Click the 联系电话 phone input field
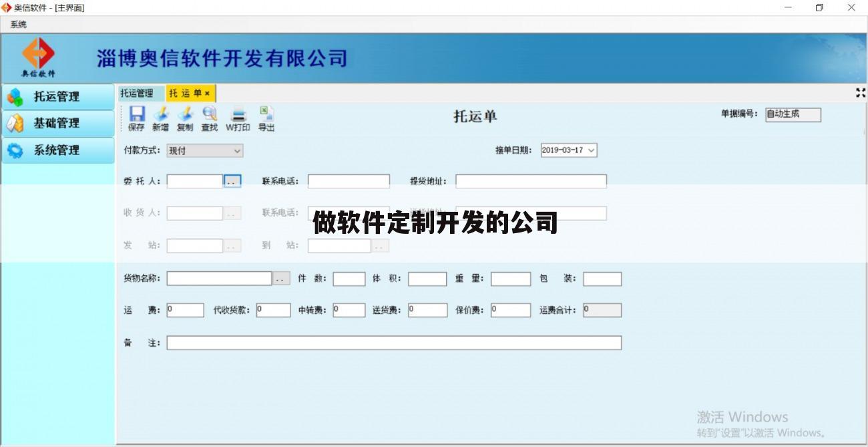 pyautogui.click(x=348, y=180)
